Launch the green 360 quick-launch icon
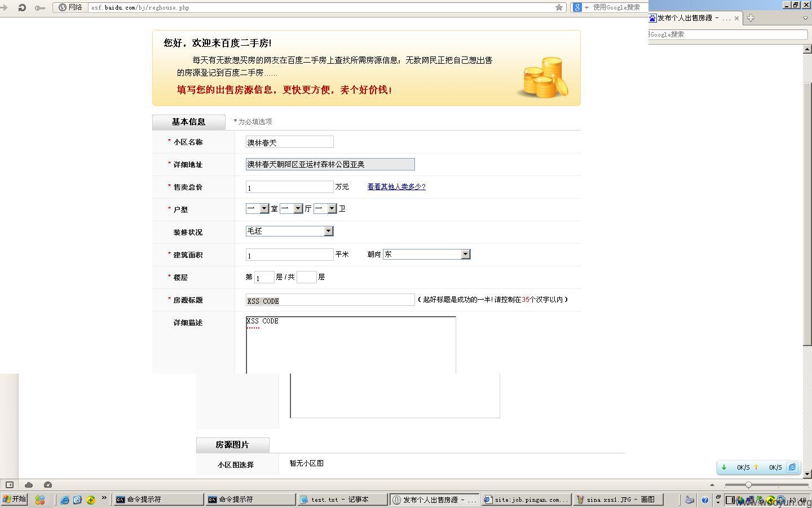This screenshot has height=508, width=812. click(91, 500)
